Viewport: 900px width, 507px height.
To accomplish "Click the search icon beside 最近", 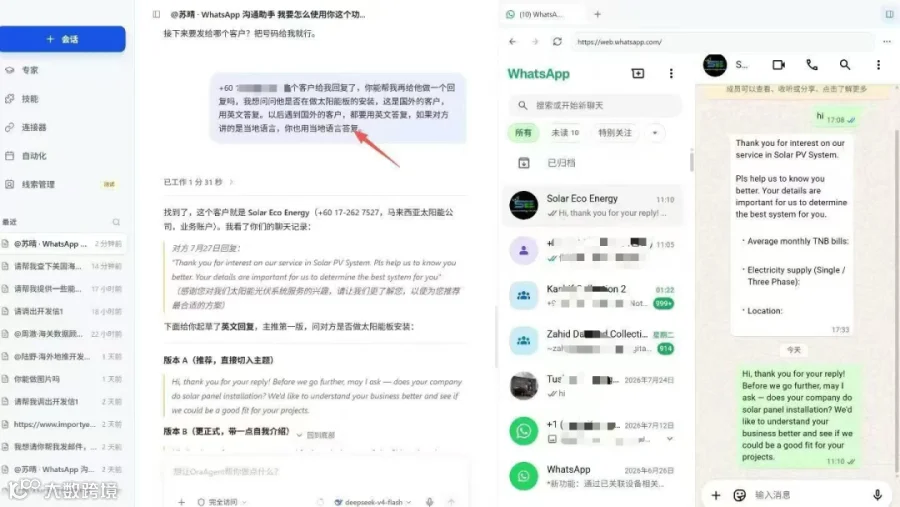I will [x=117, y=222].
